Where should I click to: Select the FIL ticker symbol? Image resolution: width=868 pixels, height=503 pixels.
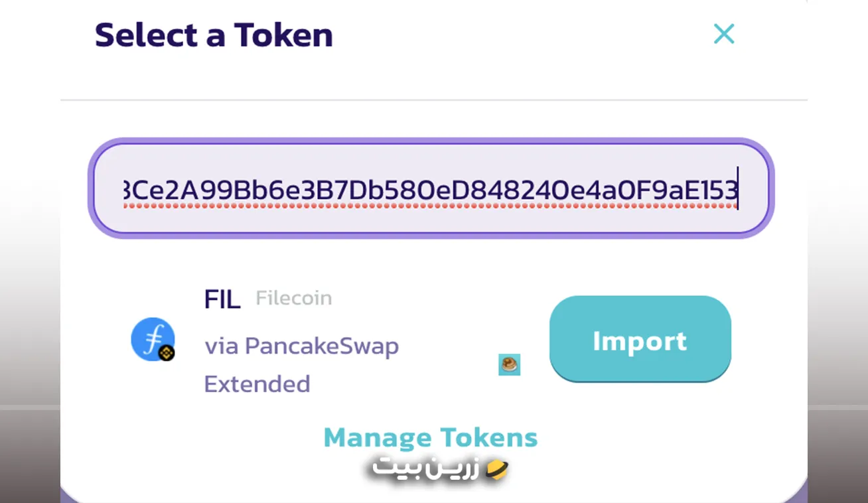222,300
